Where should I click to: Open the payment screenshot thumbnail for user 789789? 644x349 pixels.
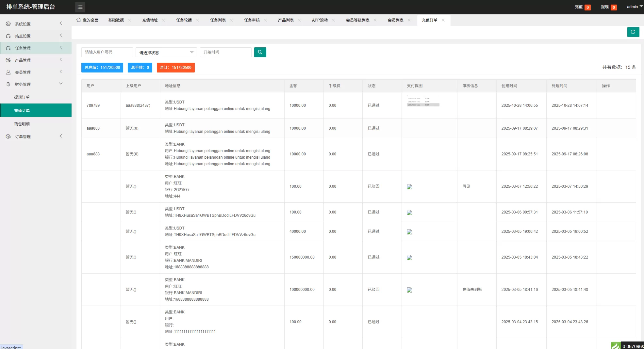(x=423, y=102)
